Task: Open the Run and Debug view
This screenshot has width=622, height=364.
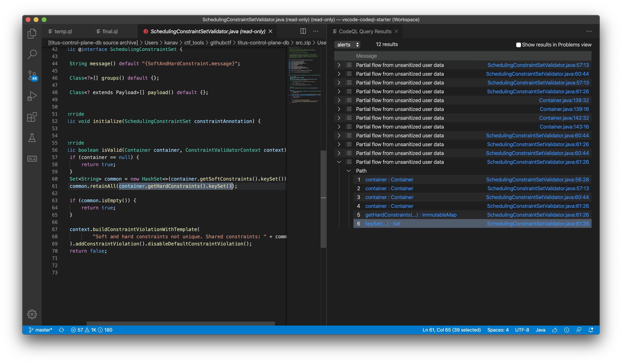Action: pos(32,96)
